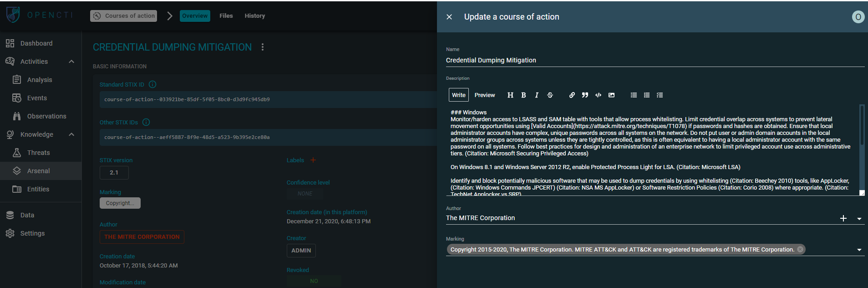Click the Settings gear icon

pyautogui.click(x=10, y=233)
